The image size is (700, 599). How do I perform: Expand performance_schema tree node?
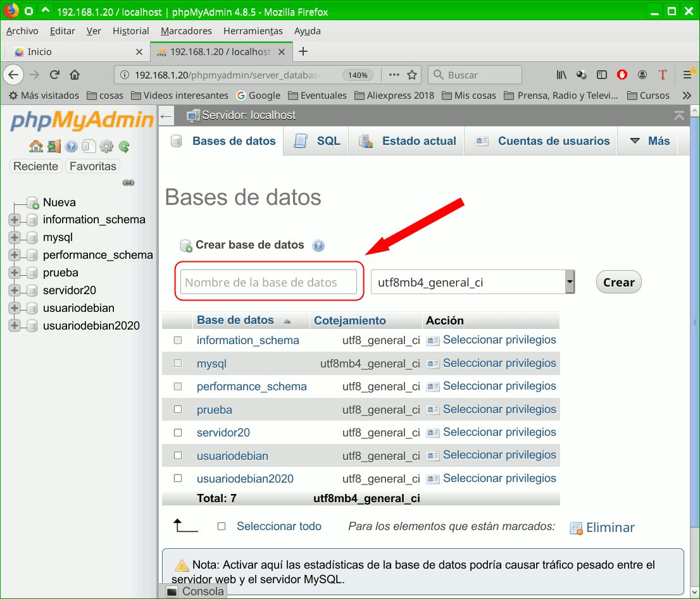(x=15, y=255)
